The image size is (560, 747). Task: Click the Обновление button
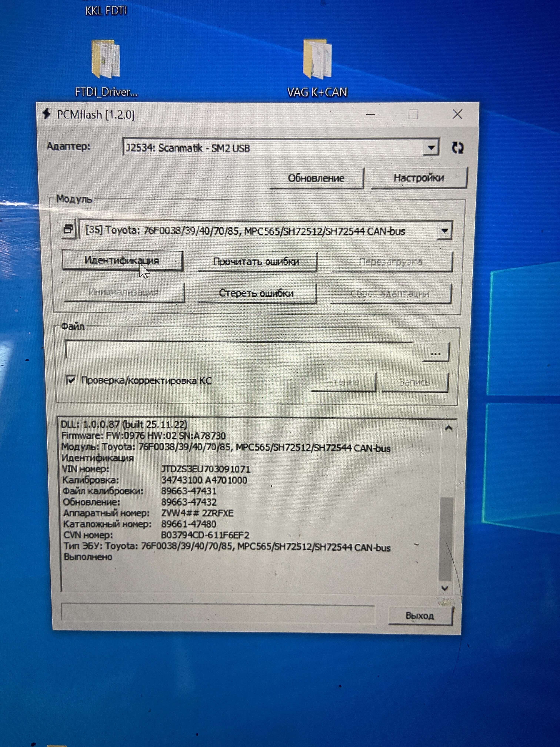pyautogui.click(x=316, y=178)
